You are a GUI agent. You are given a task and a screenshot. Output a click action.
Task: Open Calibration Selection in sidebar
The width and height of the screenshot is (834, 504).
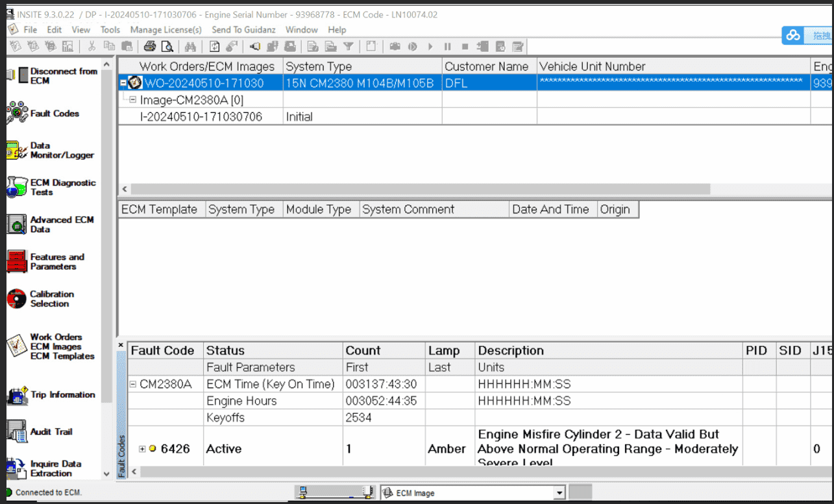coord(51,299)
